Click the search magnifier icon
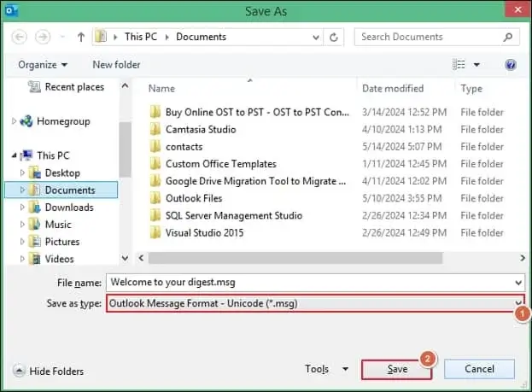 coord(509,38)
